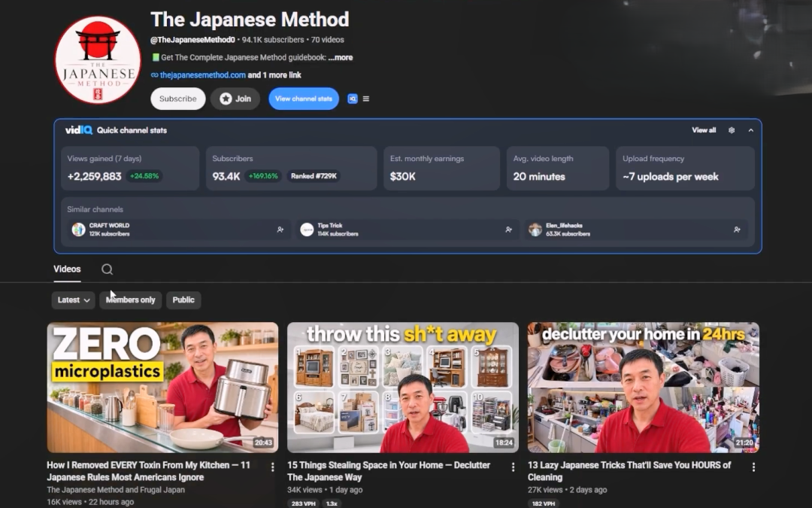Screen dimensions: 812x508
Task: Open title '13 Lazy Japanese Tricks'
Action: 629,471
